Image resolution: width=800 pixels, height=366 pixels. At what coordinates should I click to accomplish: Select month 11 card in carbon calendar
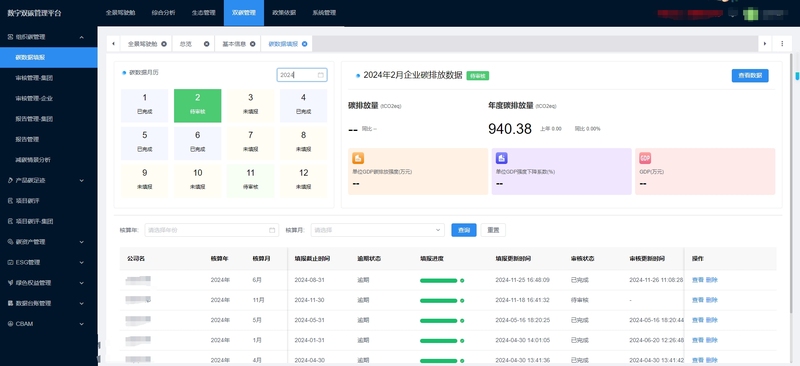click(x=251, y=181)
